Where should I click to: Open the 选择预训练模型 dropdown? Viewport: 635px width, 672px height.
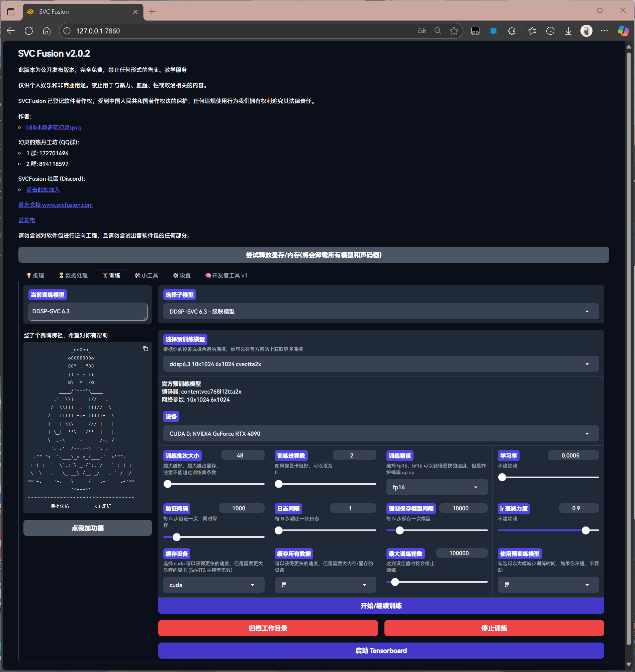(381, 364)
